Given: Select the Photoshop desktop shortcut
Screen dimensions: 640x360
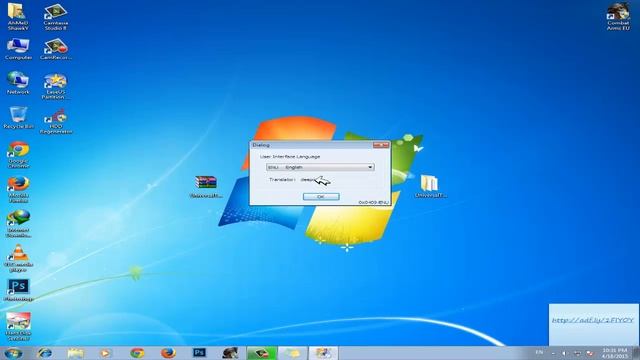Looking at the screenshot, I should [x=18, y=290].
